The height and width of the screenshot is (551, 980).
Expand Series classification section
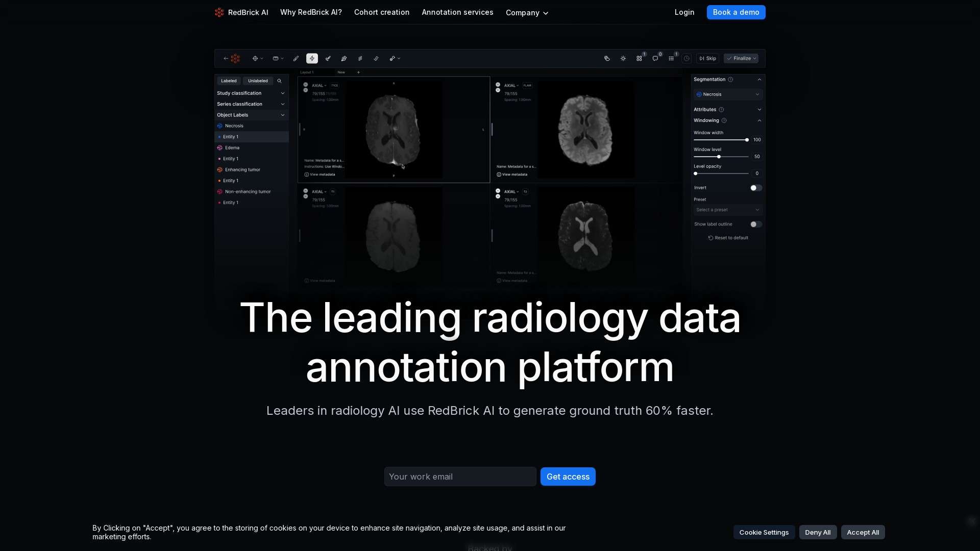(251, 104)
